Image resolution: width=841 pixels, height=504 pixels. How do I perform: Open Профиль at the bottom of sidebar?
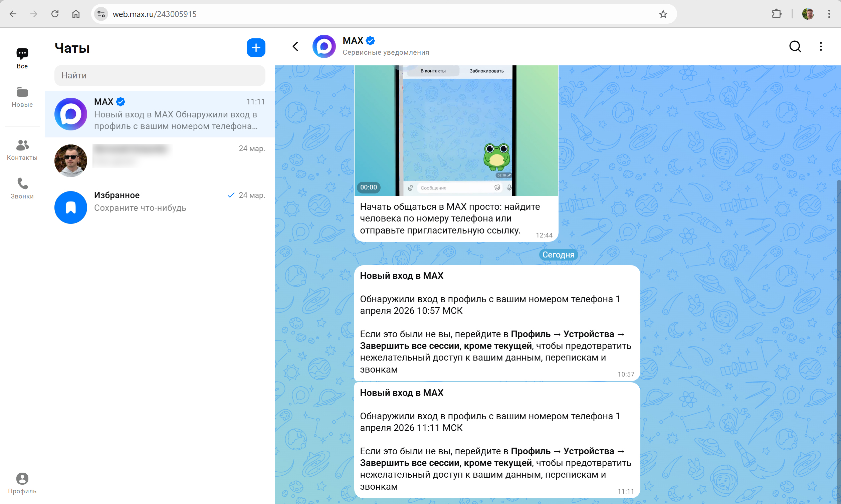coord(22,482)
